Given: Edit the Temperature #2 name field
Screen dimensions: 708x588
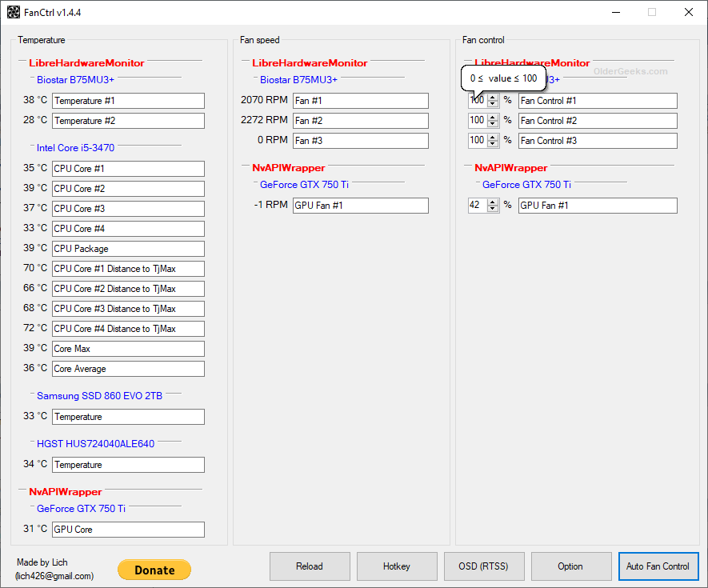Looking at the screenshot, I should pyautogui.click(x=128, y=121).
